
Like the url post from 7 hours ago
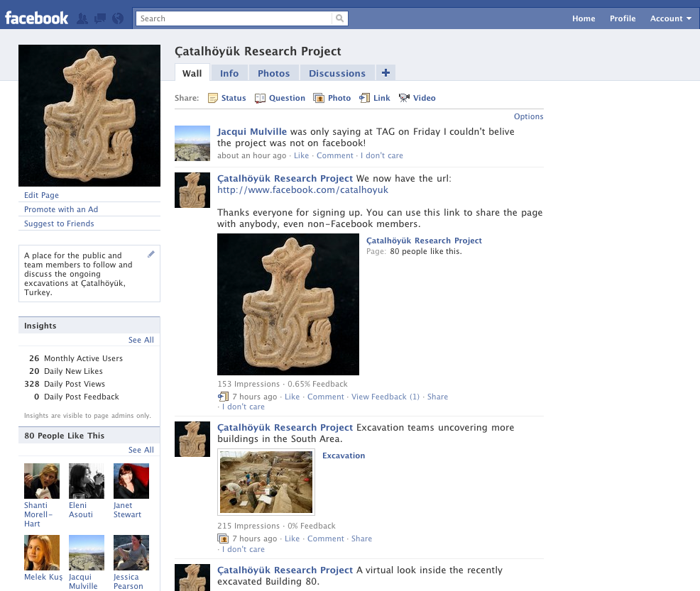pyautogui.click(x=292, y=397)
